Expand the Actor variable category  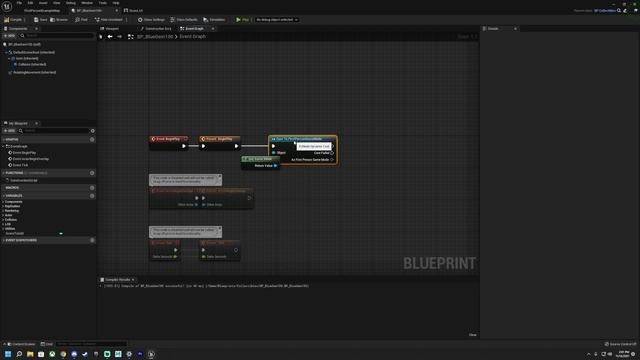pyautogui.click(x=3, y=215)
